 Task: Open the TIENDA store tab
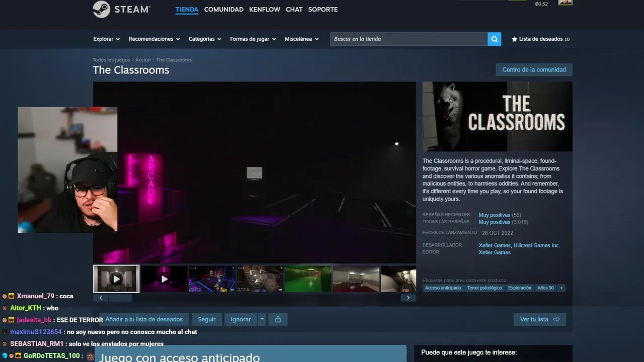click(187, 10)
